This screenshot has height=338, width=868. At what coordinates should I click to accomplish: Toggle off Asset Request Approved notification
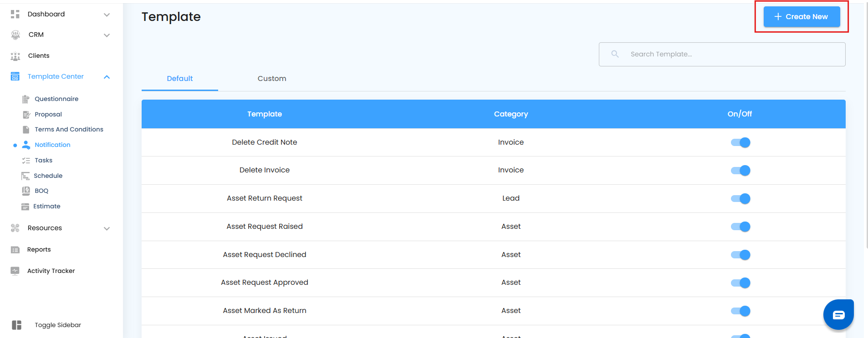tap(740, 283)
